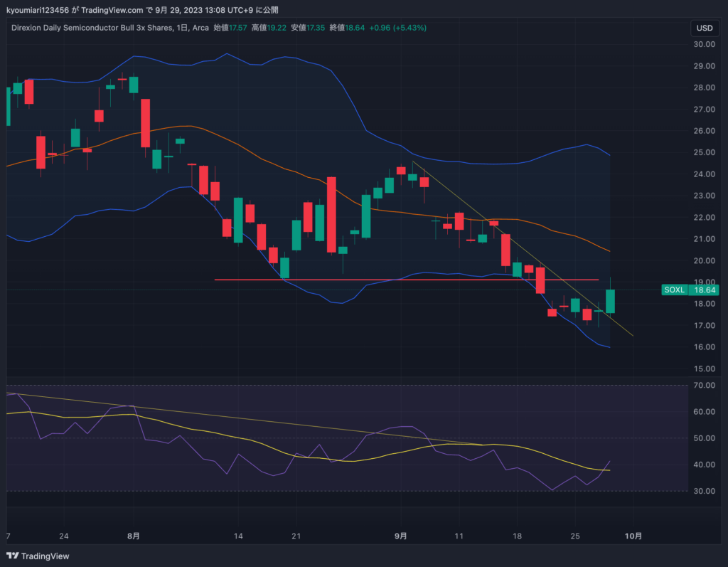Click the 50.00 RSI axis label
This screenshot has height=567, width=728.
pyautogui.click(x=704, y=438)
